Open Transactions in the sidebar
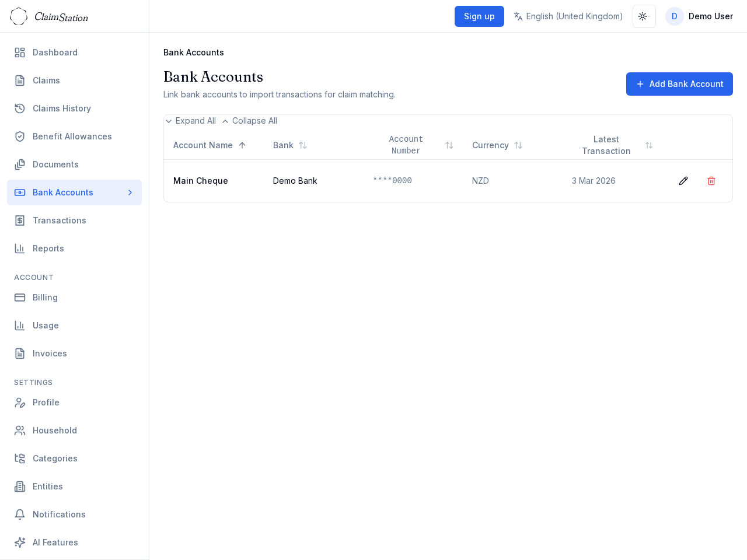The width and height of the screenshot is (747, 560). click(x=60, y=220)
